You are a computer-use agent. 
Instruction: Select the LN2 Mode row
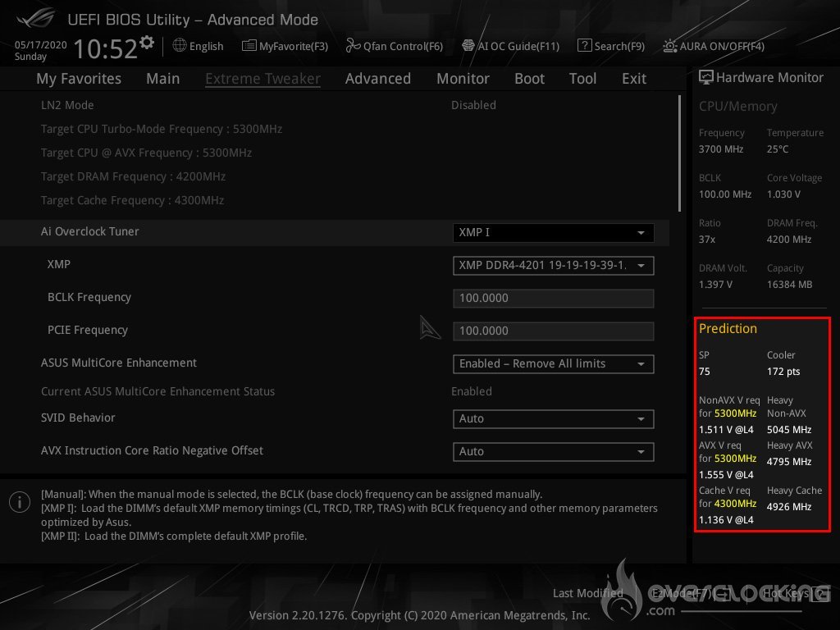[x=335, y=105]
